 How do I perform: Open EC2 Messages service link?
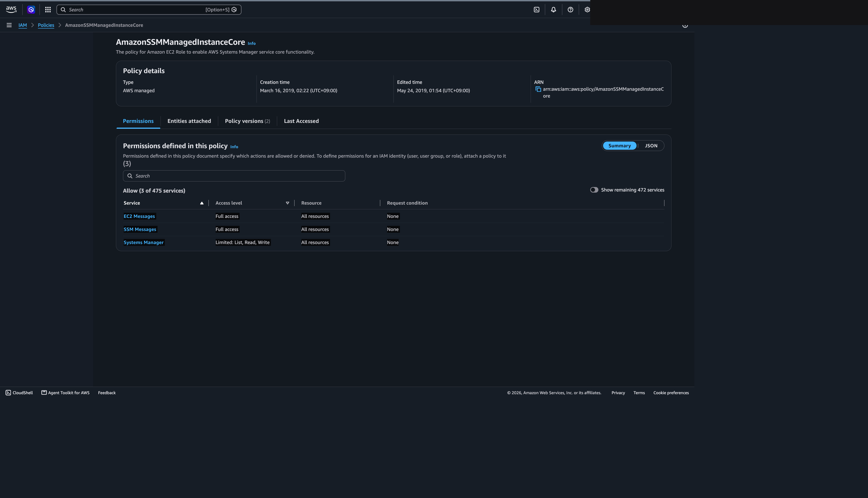tap(139, 216)
